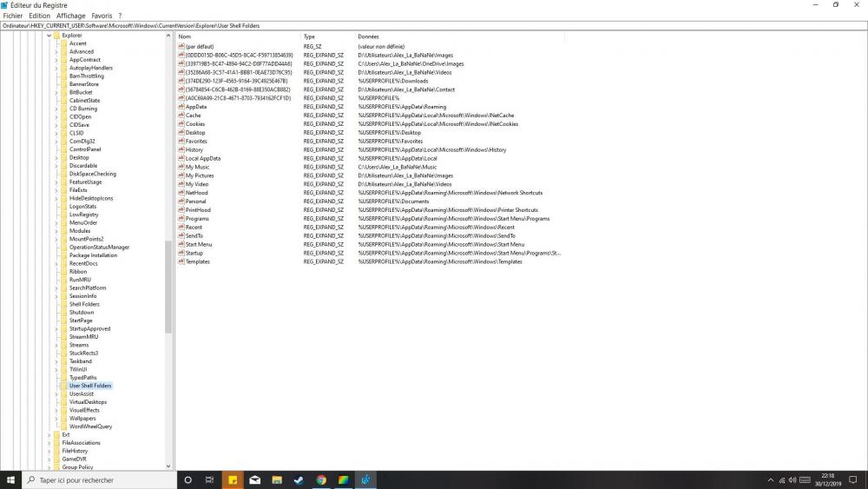Click the folder icon of the Advanced key
Image resolution: width=868 pixels, height=489 pixels.
[63, 51]
